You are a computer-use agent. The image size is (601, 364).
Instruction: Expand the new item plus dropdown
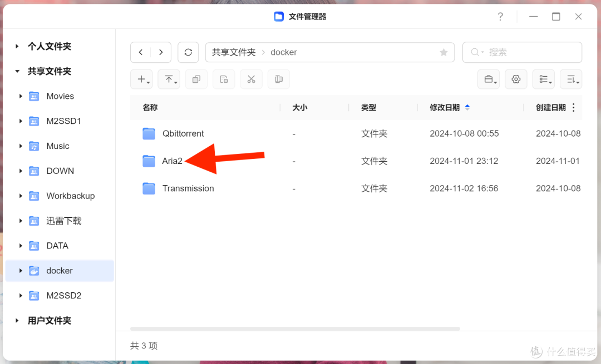click(141, 79)
